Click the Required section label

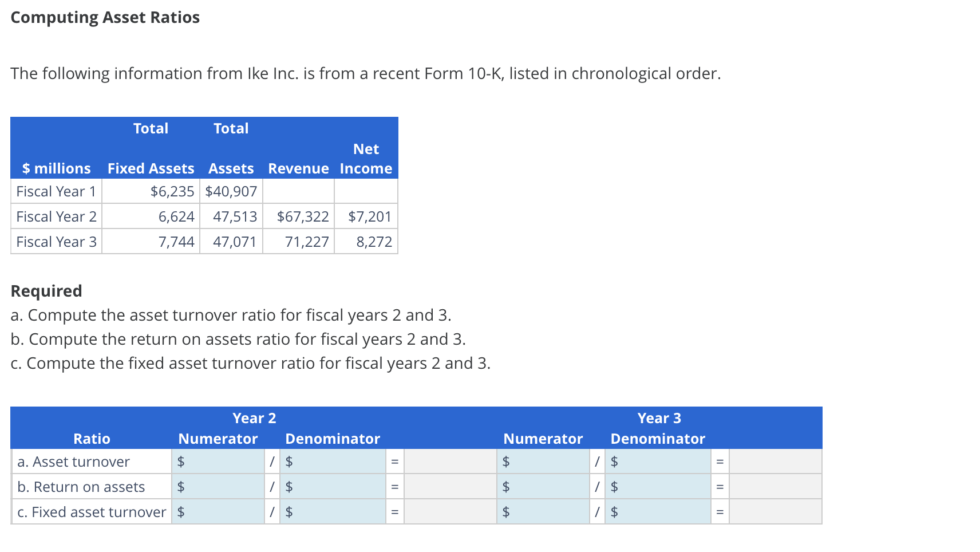[46, 291]
